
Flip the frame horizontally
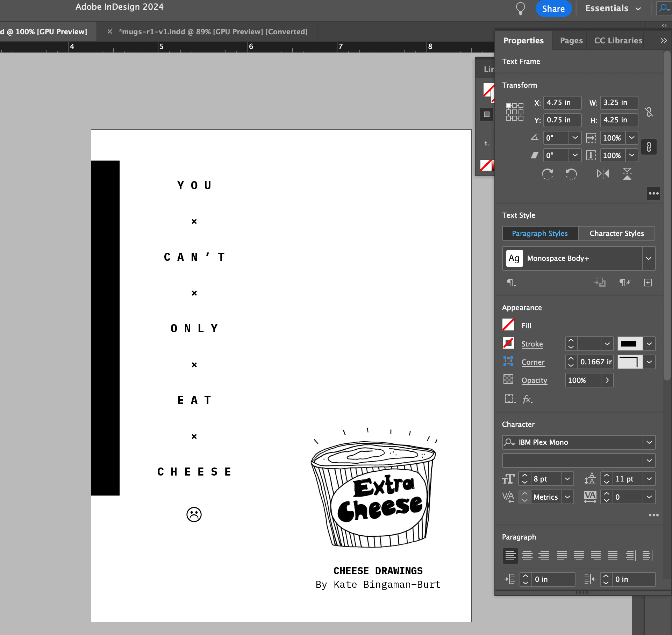click(x=603, y=174)
